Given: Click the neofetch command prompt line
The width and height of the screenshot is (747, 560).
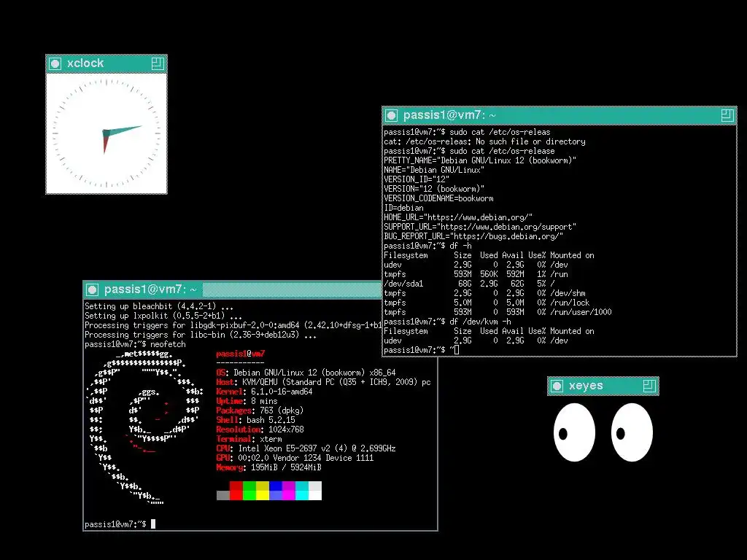Looking at the screenshot, I should [x=135, y=344].
